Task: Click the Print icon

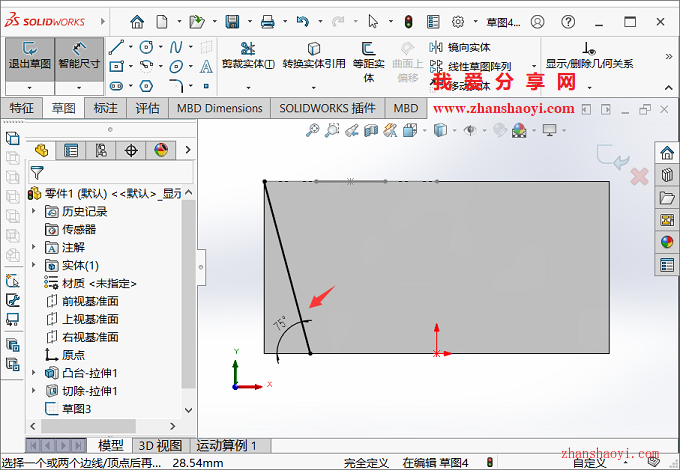Action: [268, 21]
